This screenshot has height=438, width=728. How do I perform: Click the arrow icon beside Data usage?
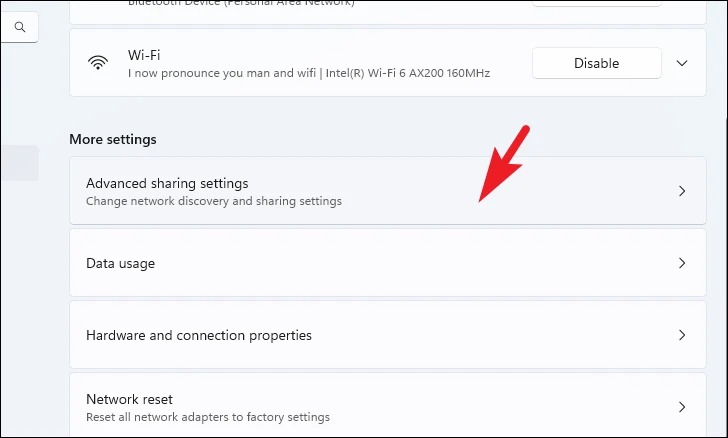point(682,263)
